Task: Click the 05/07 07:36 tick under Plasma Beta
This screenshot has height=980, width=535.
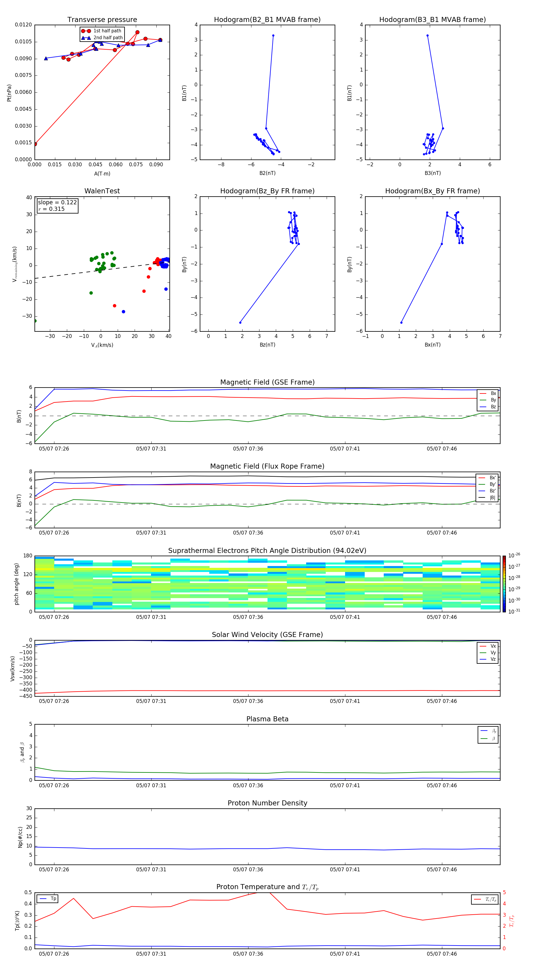Action: point(248,785)
